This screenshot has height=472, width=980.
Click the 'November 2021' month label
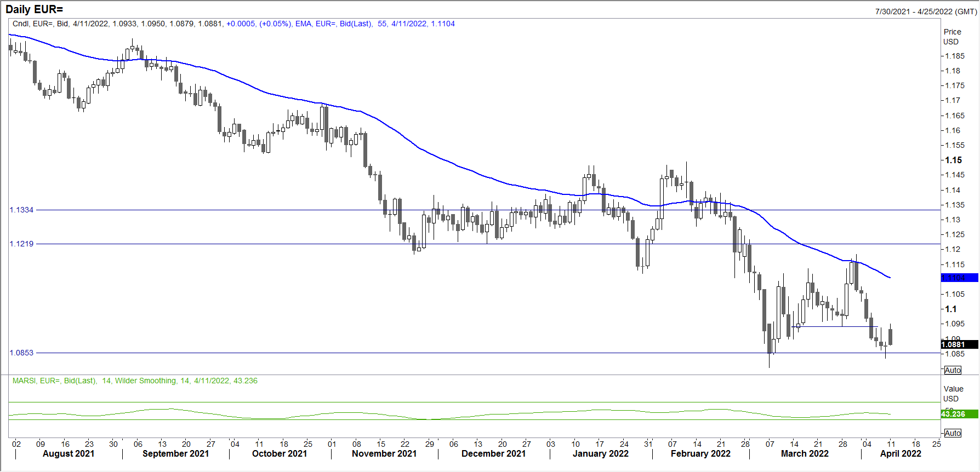pyautogui.click(x=384, y=454)
